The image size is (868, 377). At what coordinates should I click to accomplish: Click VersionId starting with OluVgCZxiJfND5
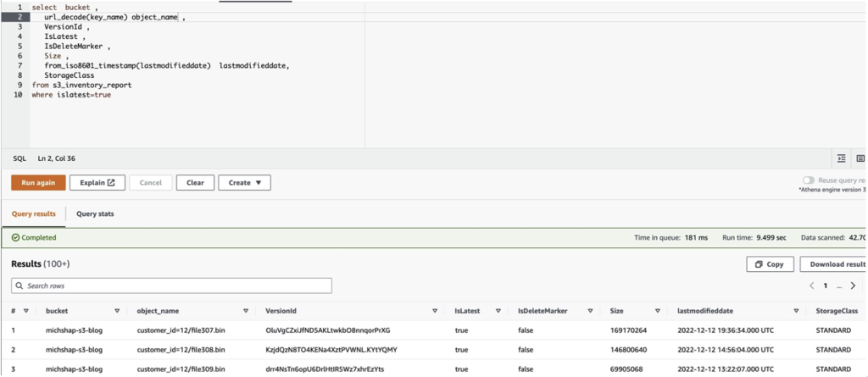tap(328, 330)
